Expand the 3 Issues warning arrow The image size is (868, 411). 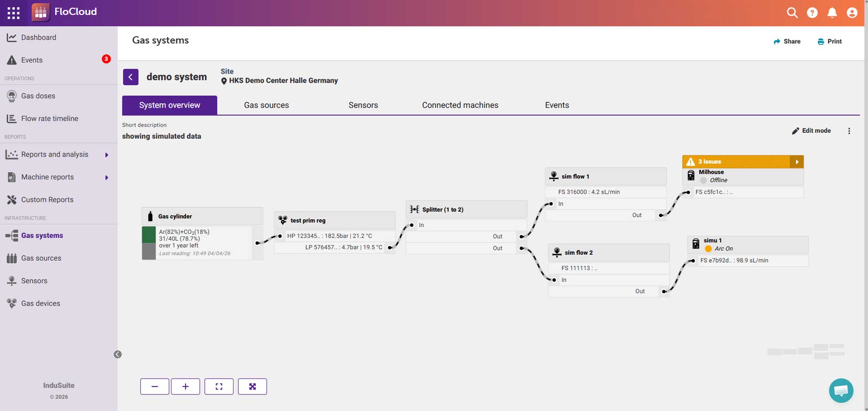(797, 162)
